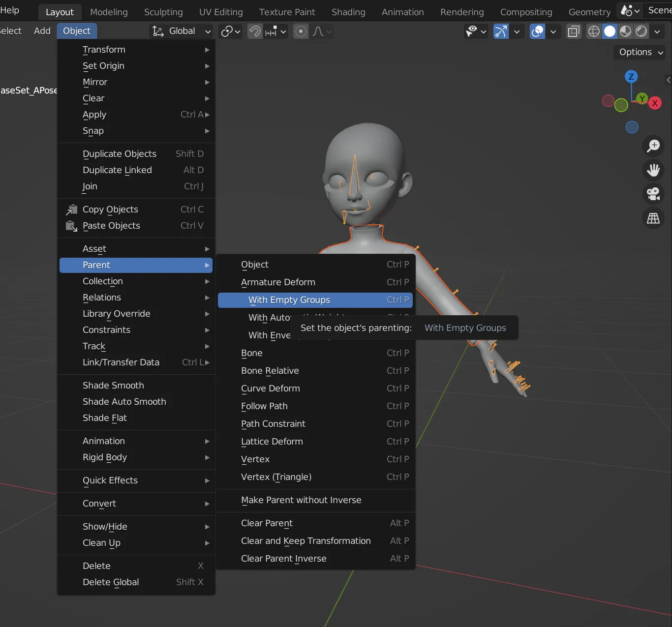Click Delete Global entry
Screen dimensions: 672x627
point(136,582)
